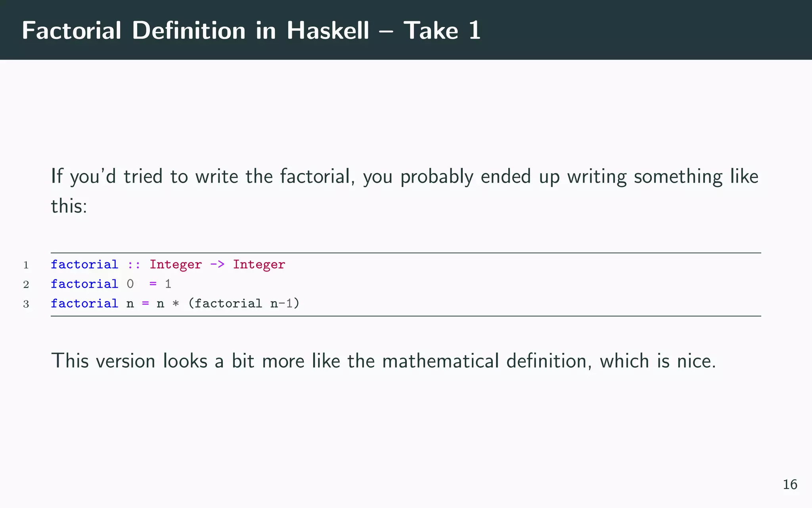
Task: Click the '=' sign on code line 3
Action: (146, 304)
